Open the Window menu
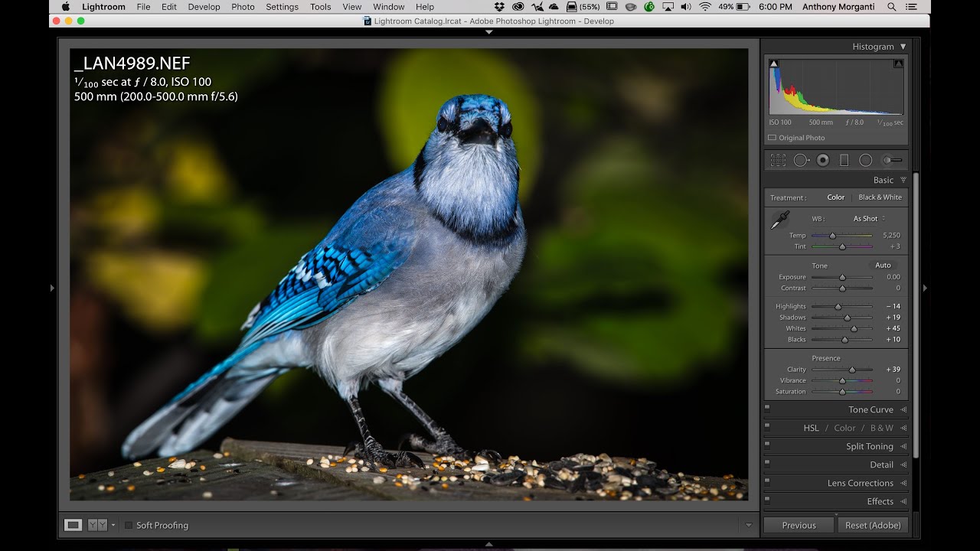The image size is (980, 551). [389, 7]
